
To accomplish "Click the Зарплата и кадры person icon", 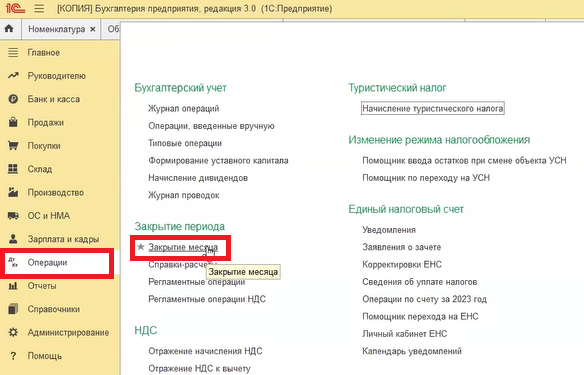I will 13,239.
